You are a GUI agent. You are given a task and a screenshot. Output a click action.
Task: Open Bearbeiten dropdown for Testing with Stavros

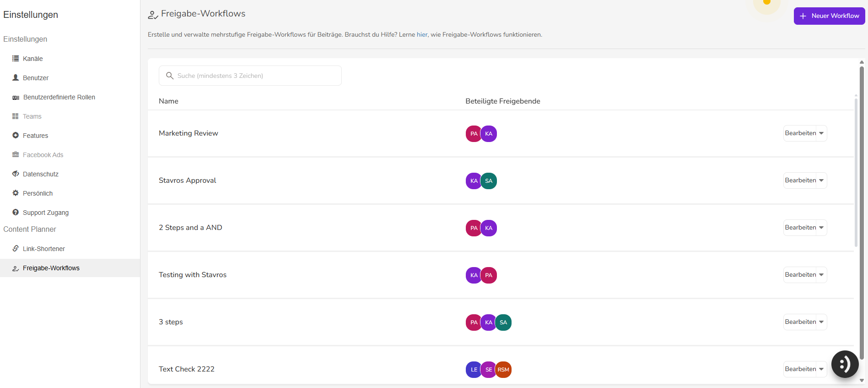821,275
